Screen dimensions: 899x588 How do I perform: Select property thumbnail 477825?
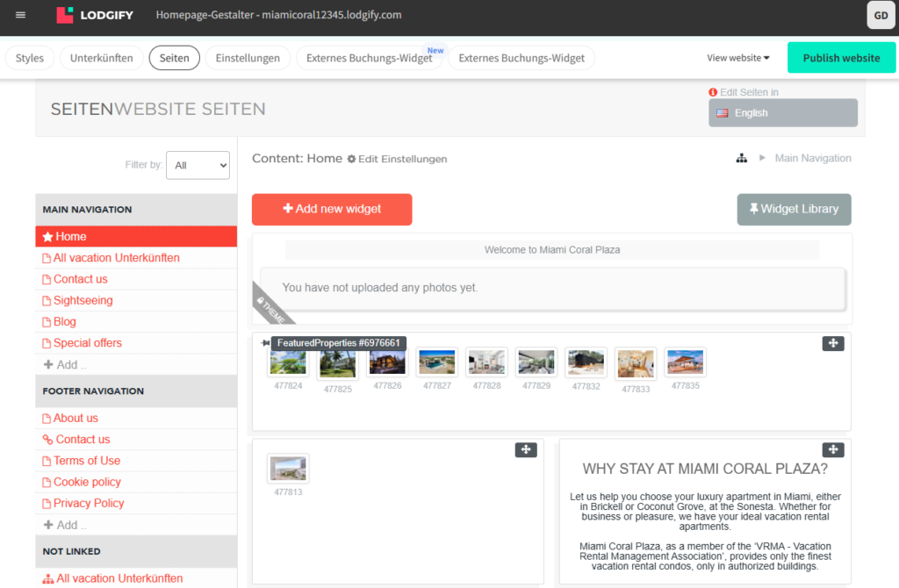(x=338, y=364)
